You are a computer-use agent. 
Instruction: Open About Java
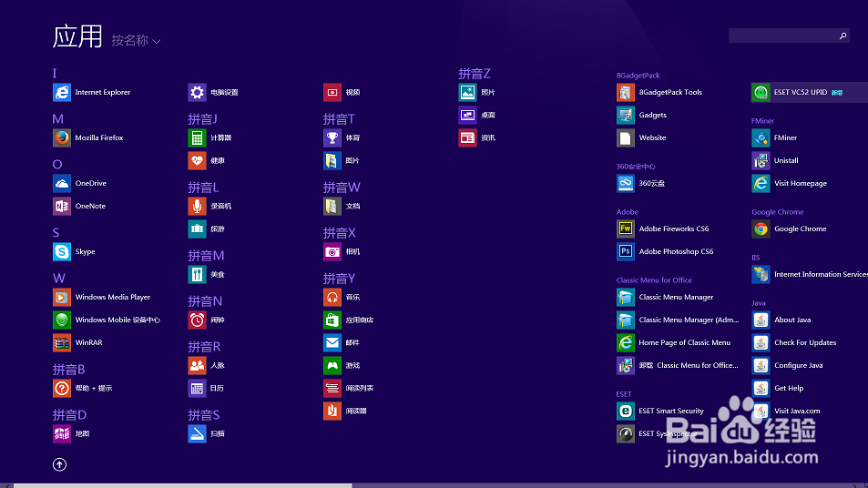click(x=782, y=320)
